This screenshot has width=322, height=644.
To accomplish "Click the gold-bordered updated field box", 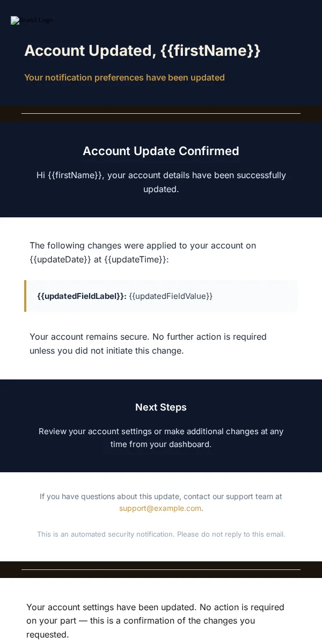I will pyautogui.click(x=161, y=296).
